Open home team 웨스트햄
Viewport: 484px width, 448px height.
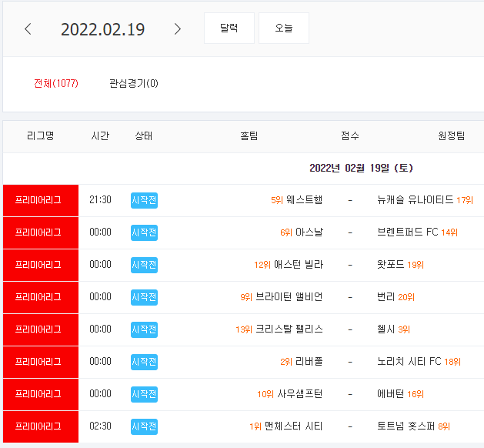click(304, 200)
